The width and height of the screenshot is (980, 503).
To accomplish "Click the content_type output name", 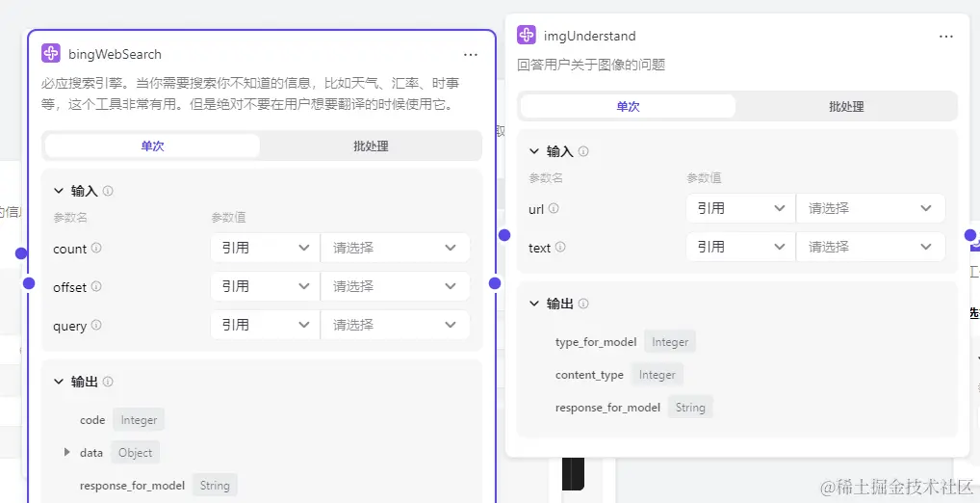I will click(x=589, y=375).
